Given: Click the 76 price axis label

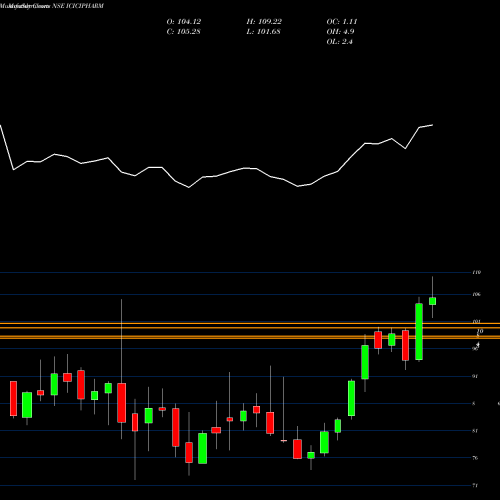Looking at the screenshot, I should 475,458.
